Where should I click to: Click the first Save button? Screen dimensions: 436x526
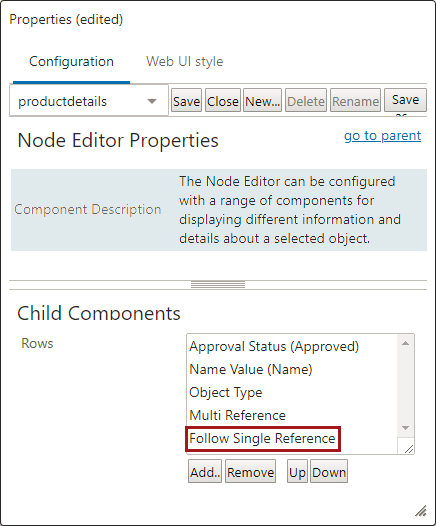tap(186, 100)
